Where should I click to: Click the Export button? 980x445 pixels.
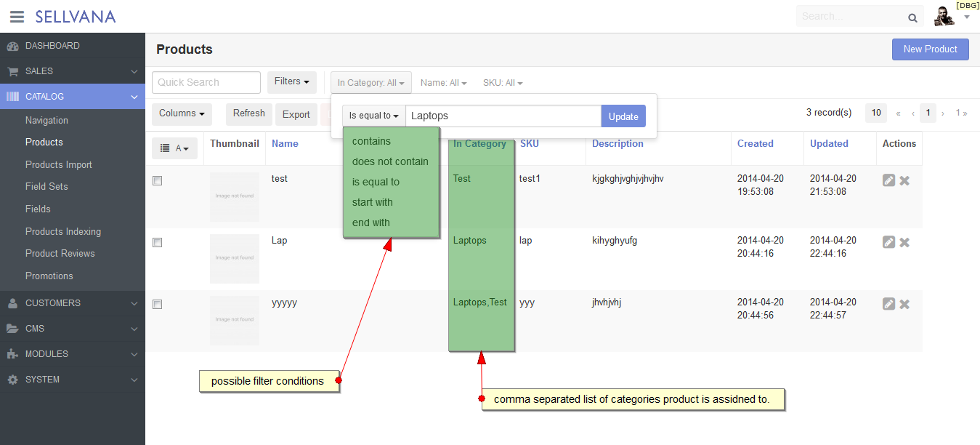[x=296, y=114]
